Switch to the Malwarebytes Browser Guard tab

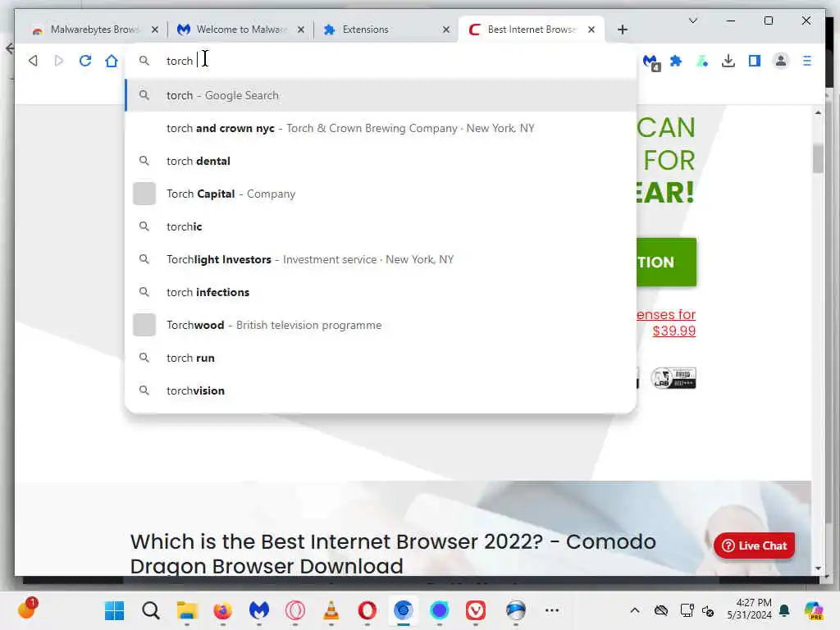[95, 30]
